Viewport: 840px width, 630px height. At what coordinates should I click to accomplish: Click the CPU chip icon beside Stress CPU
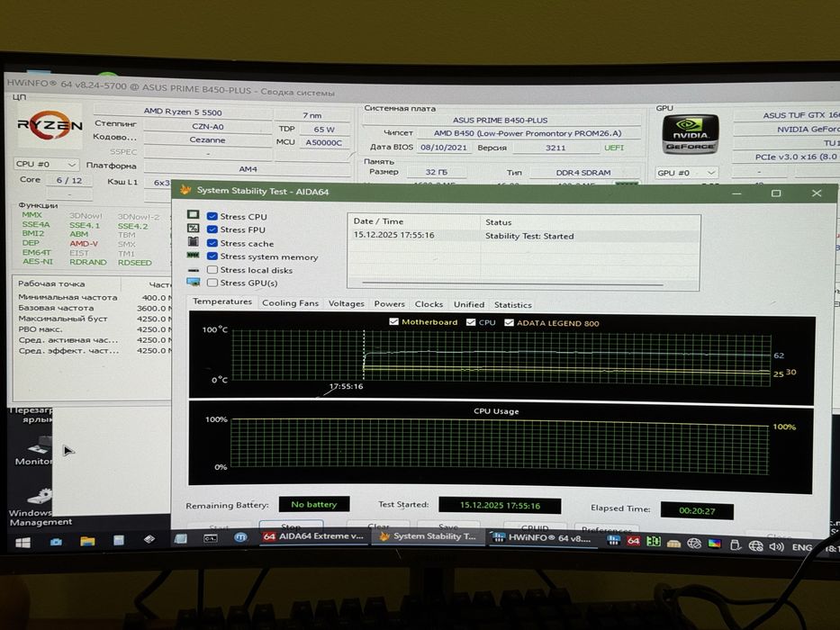193,215
